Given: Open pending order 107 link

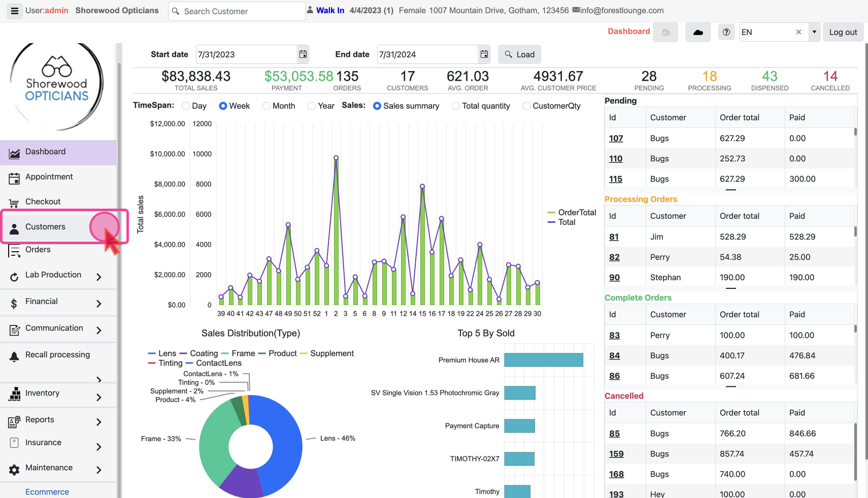Looking at the screenshot, I should 616,139.
